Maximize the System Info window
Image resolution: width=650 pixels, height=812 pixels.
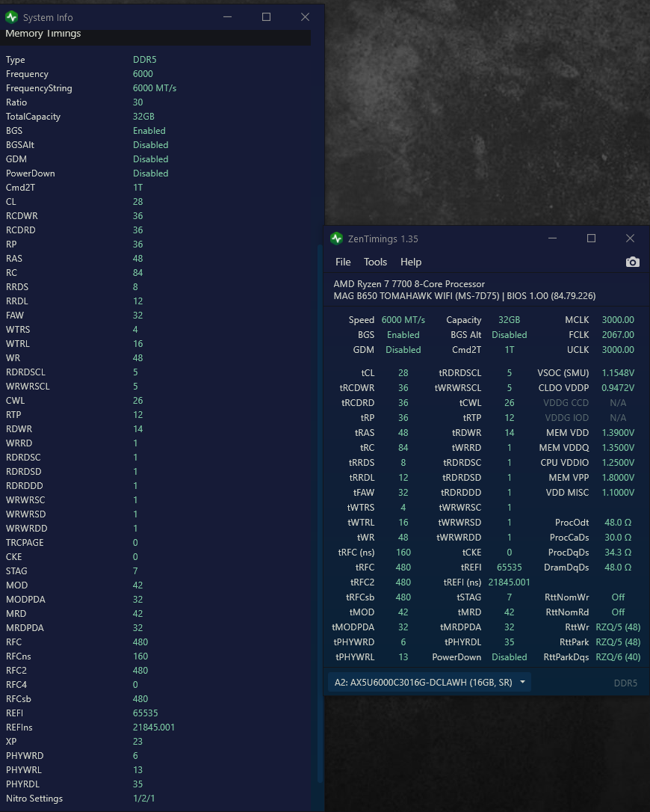click(266, 17)
